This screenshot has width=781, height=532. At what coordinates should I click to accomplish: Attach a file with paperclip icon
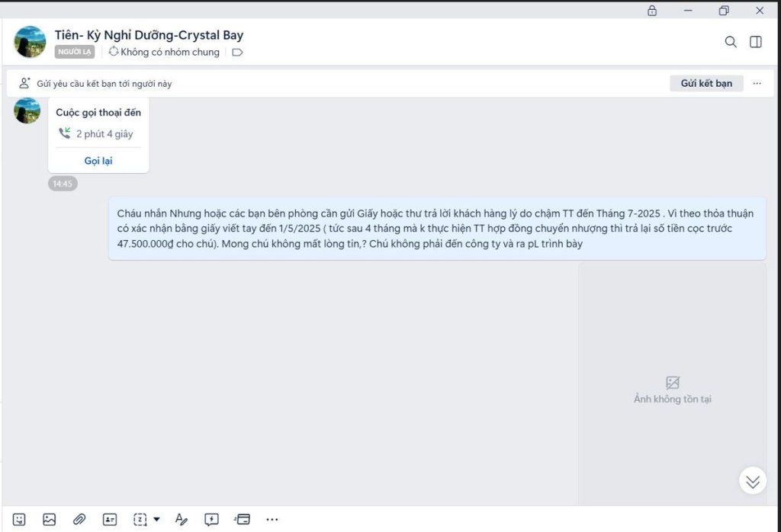pos(79,520)
